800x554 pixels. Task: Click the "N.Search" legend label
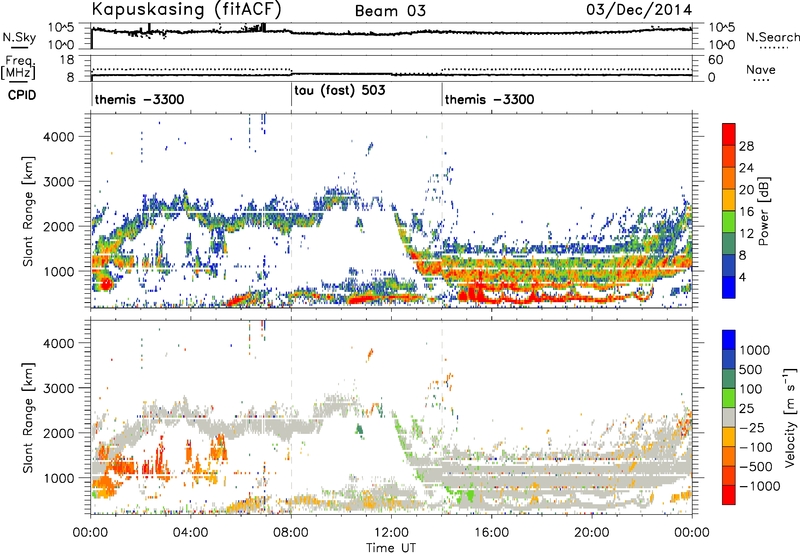tap(772, 37)
